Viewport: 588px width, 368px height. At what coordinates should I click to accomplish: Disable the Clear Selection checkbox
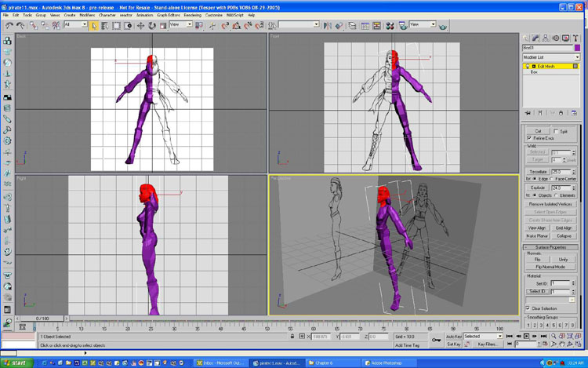528,308
